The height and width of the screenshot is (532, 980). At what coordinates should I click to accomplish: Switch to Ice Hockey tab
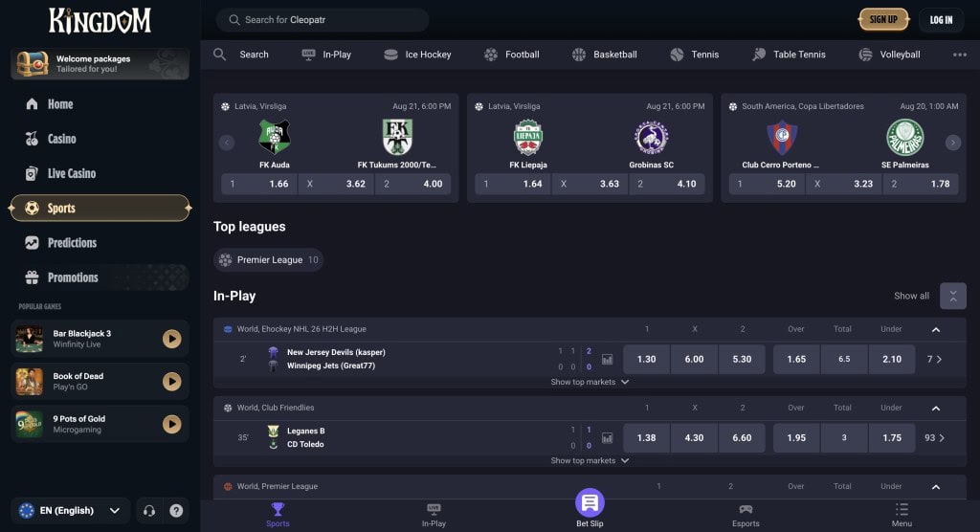[417, 55]
